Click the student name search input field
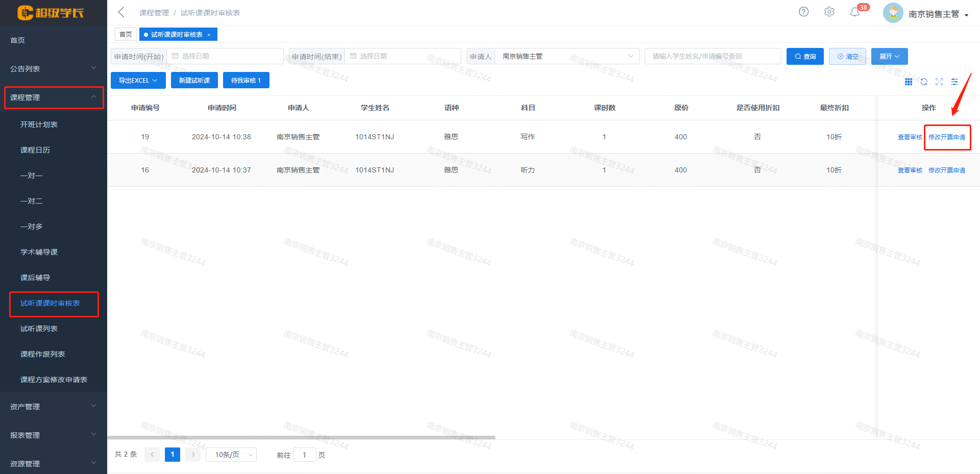The image size is (980, 474). pos(713,56)
